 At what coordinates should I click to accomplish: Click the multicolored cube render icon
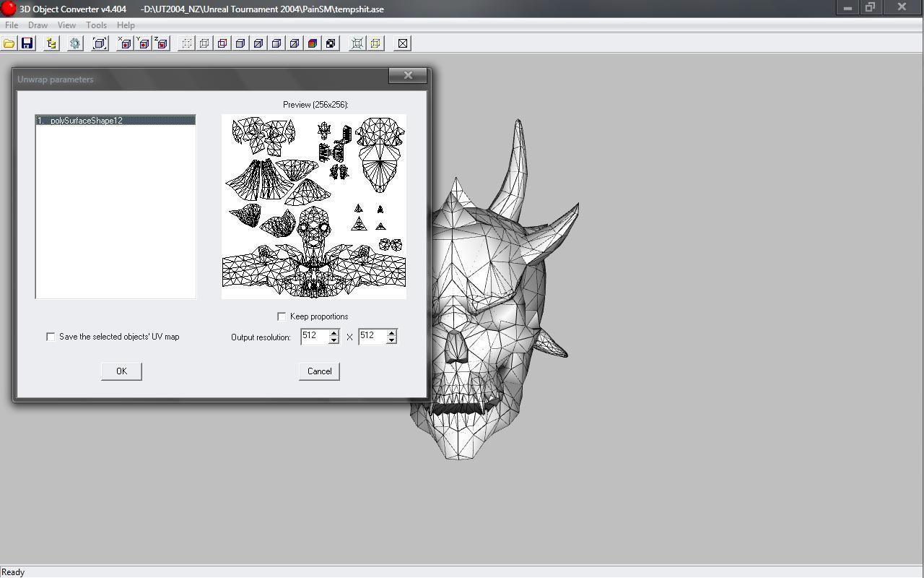pos(313,43)
